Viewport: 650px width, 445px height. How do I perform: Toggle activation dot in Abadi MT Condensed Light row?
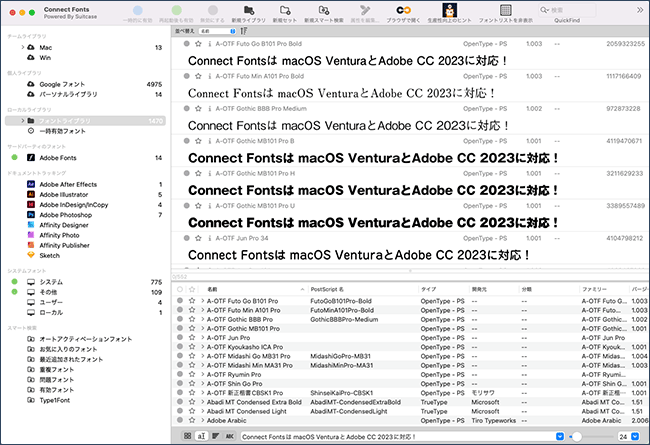click(180, 411)
